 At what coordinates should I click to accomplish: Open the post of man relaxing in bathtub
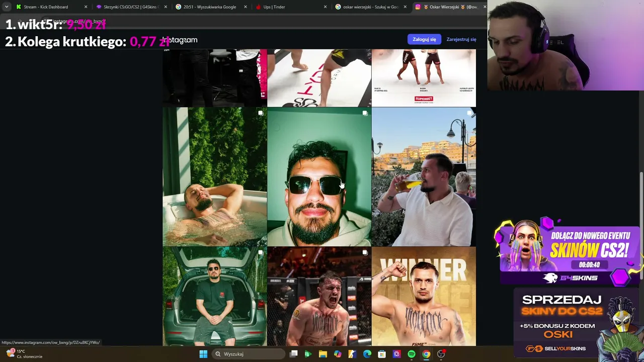[215, 176]
